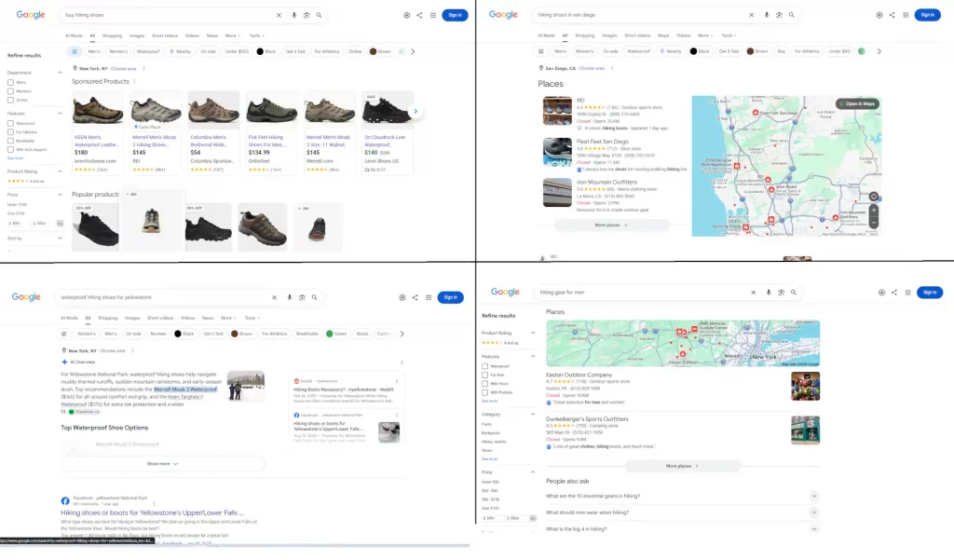
Task: Click voice search mic in San Diego search window
Action: [x=767, y=15]
